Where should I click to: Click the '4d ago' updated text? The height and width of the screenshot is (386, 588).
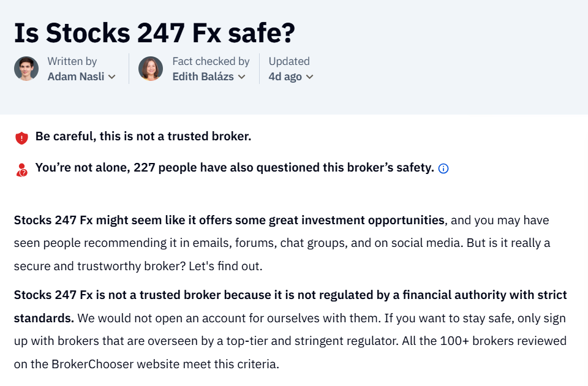coord(285,77)
